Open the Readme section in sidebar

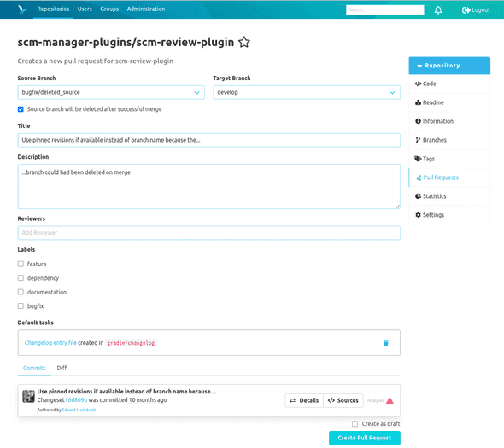[449, 102]
